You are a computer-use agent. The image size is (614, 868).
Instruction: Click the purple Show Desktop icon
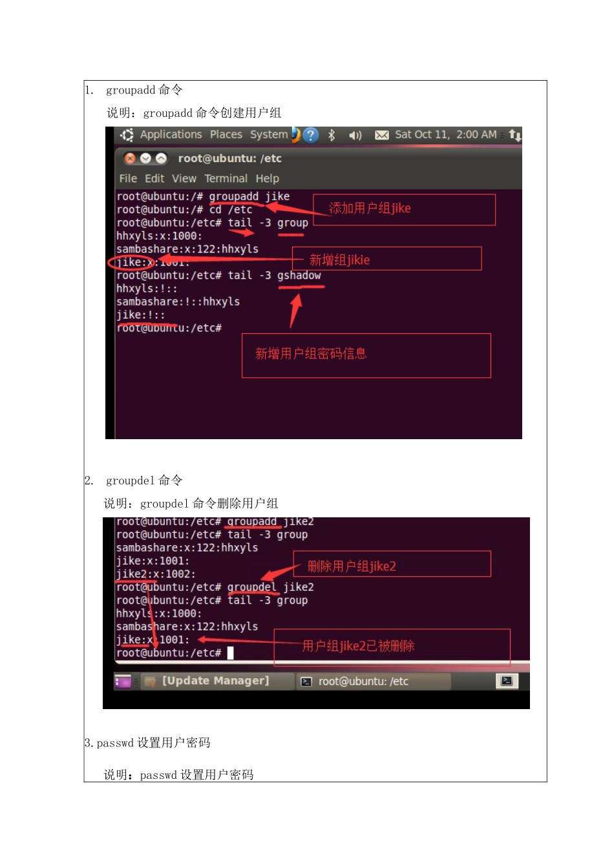pos(123,681)
